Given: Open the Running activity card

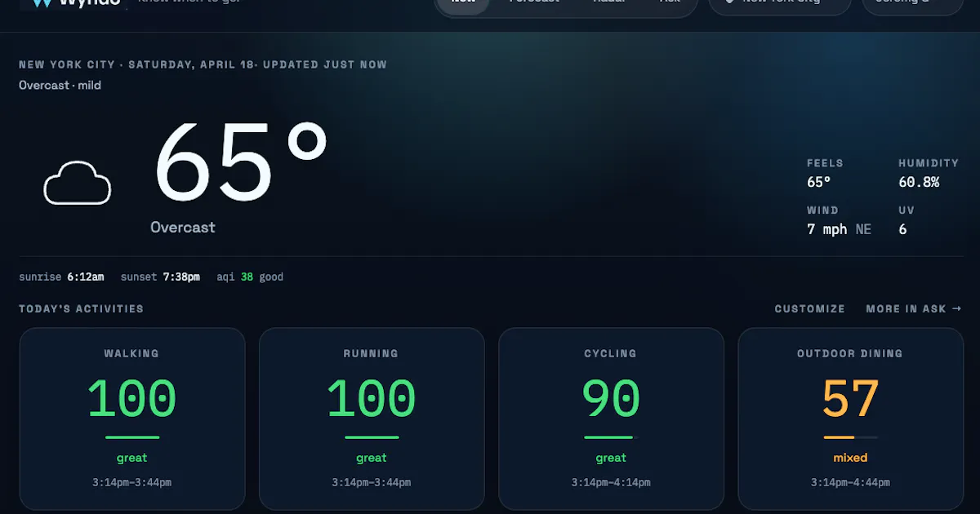Looking at the screenshot, I should click(x=372, y=419).
